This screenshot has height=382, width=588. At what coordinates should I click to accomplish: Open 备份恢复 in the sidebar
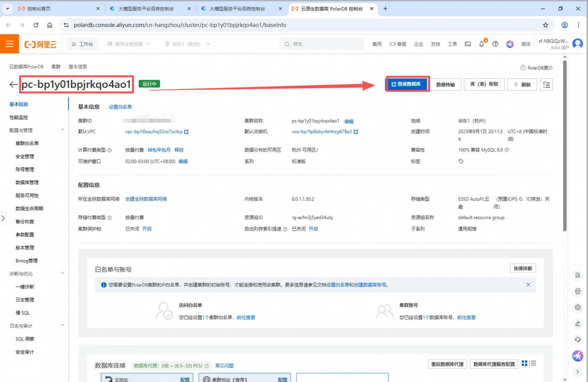[25, 221]
